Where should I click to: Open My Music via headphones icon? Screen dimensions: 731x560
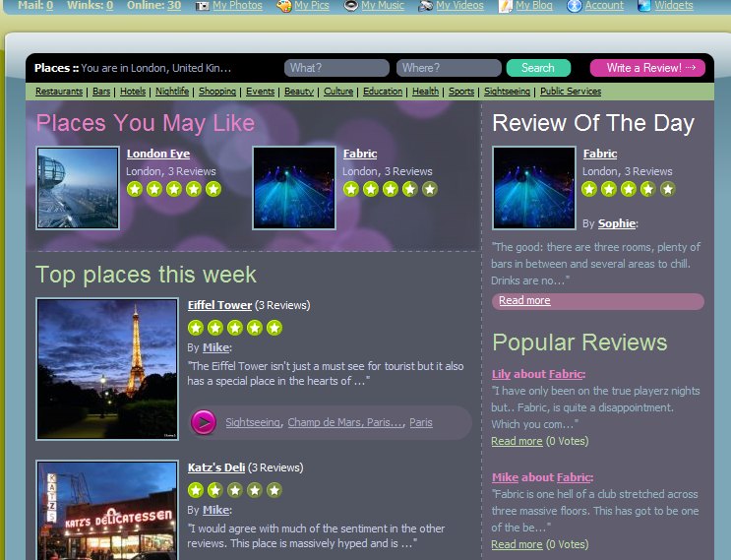coord(350,6)
